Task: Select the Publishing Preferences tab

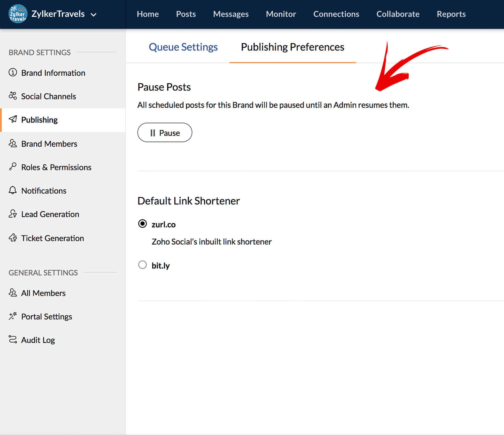Action: click(x=293, y=47)
